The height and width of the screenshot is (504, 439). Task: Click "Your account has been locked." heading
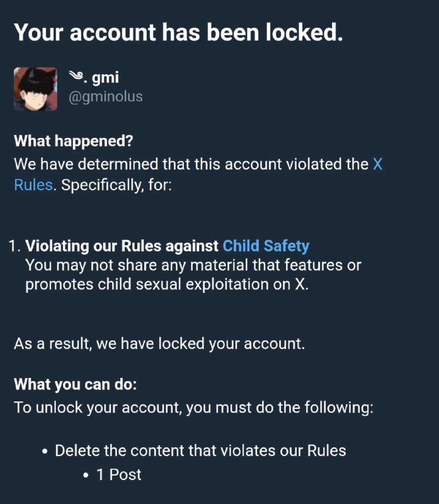pyautogui.click(x=179, y=32)
